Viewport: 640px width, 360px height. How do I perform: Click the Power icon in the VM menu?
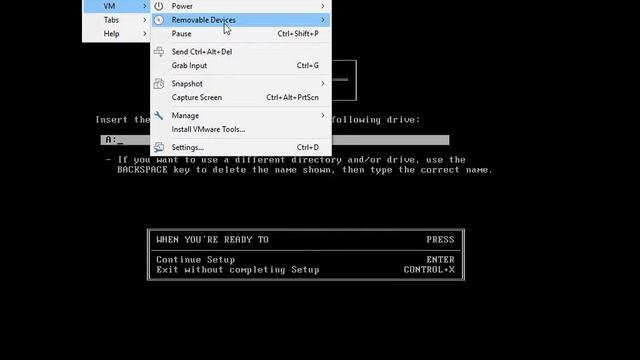pyautogui.click(x=159, y=6)
